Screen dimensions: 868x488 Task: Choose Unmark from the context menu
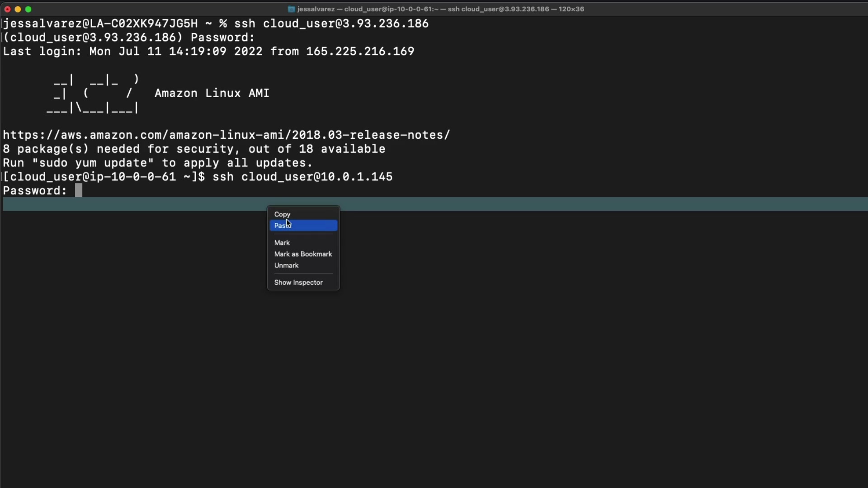click(286, 265)
